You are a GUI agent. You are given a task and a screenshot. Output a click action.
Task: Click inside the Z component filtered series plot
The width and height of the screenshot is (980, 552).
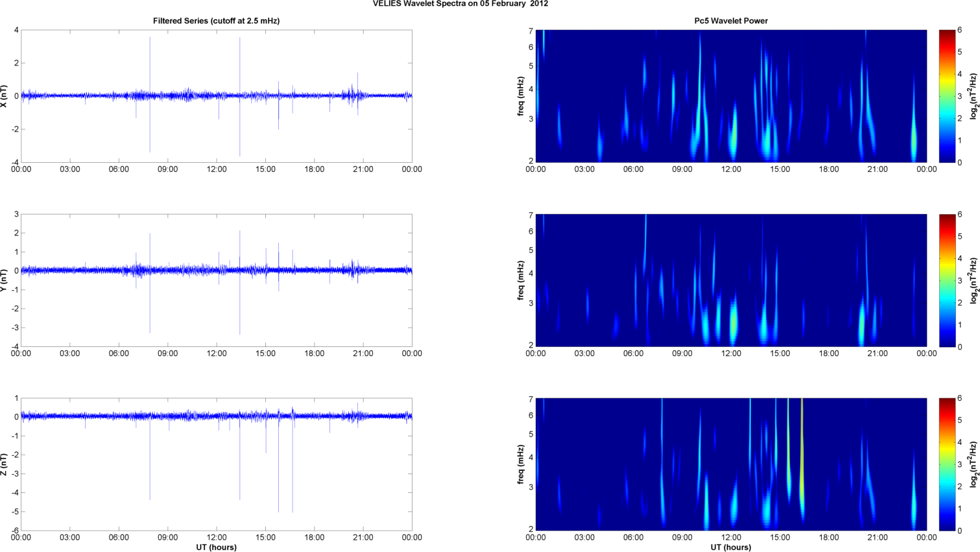[x=217, y=464]
